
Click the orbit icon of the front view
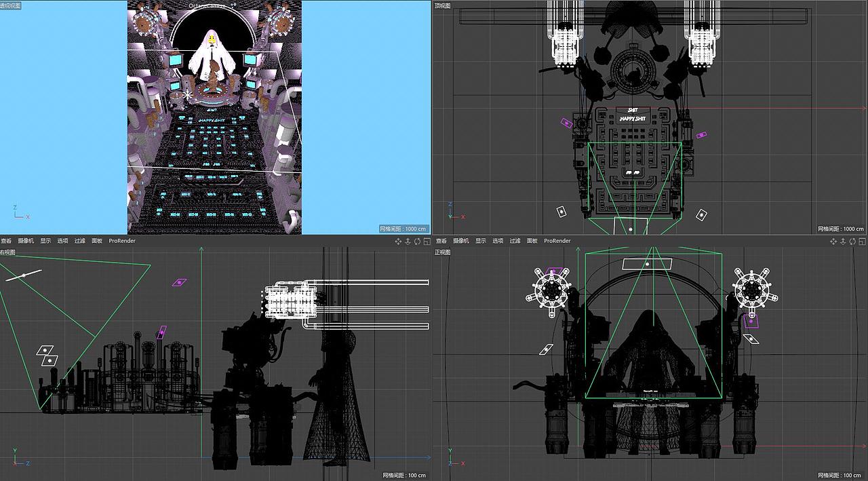click(x=851, y=241)
